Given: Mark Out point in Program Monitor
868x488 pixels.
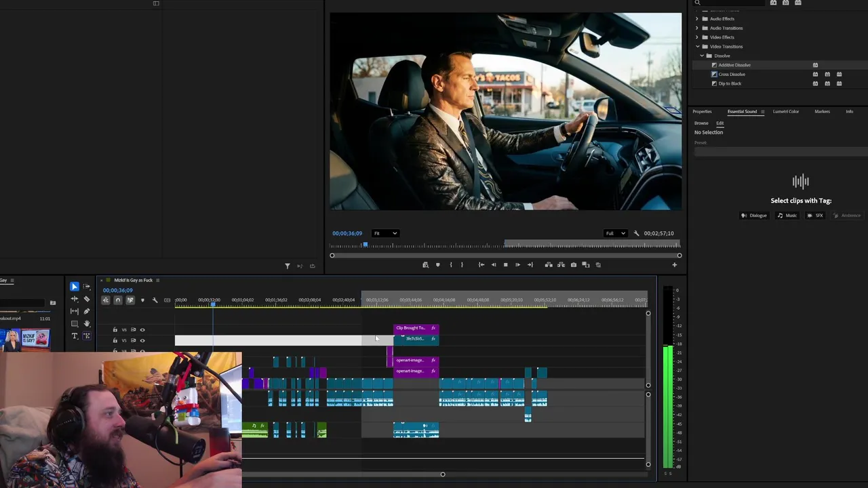Looking at the screenshot, I should pyautogui.click(x=462, y=264).
